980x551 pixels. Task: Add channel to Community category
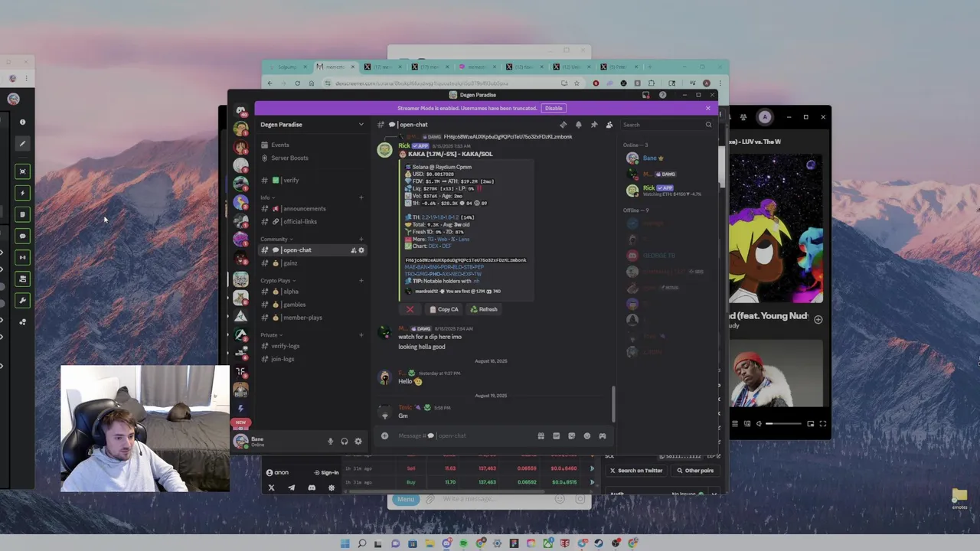(361, 239)
